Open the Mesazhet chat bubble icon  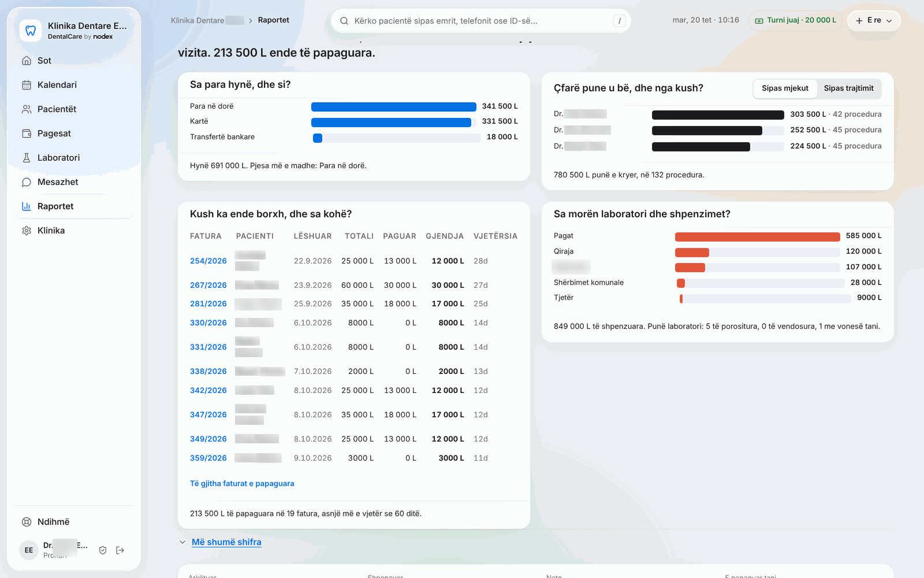pos(27,182)
